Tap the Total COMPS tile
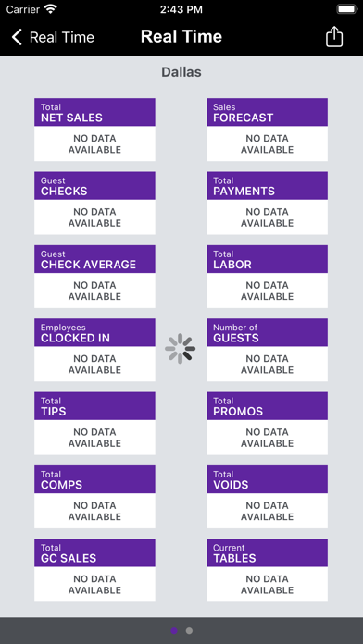This screenshot has height=644, width=363. pyautogui.click(x=94, y=497)
